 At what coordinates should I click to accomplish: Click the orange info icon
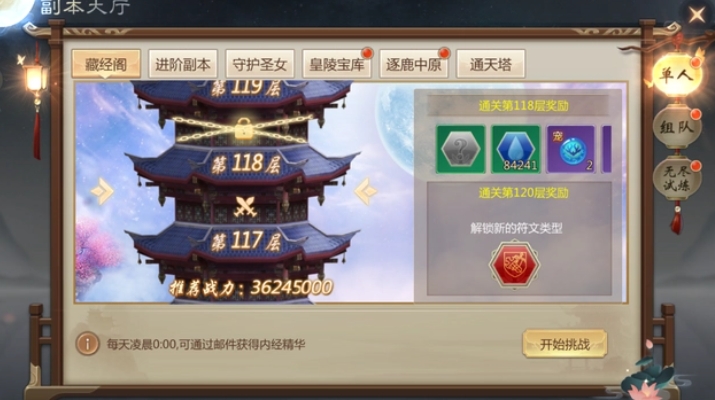point(87,343)
